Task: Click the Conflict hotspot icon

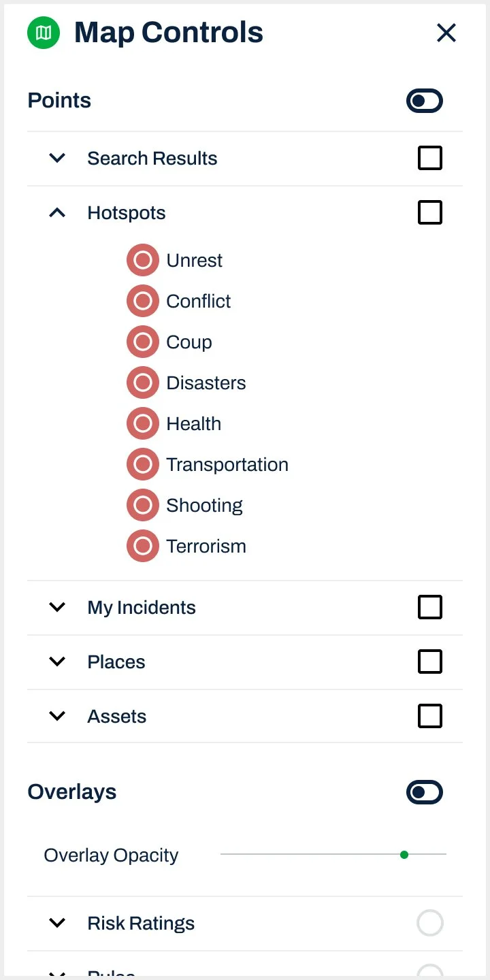Action: 143,301
